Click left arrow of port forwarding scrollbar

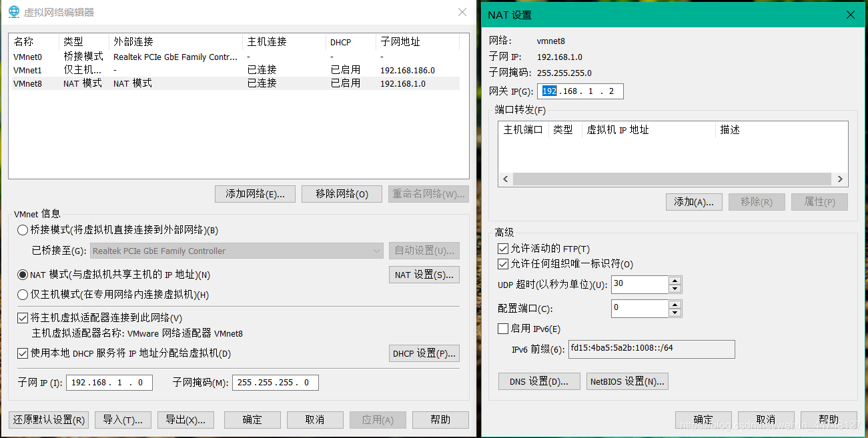[x=505, y=179]
